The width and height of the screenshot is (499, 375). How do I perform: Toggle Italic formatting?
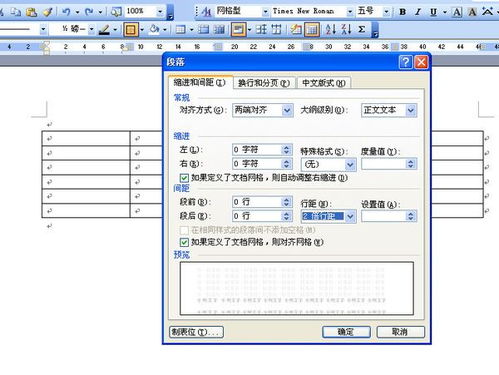tap(418, 12)
